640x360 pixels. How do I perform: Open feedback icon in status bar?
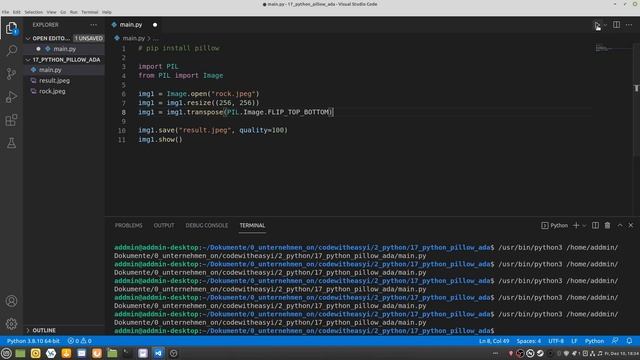click(615, 341)
